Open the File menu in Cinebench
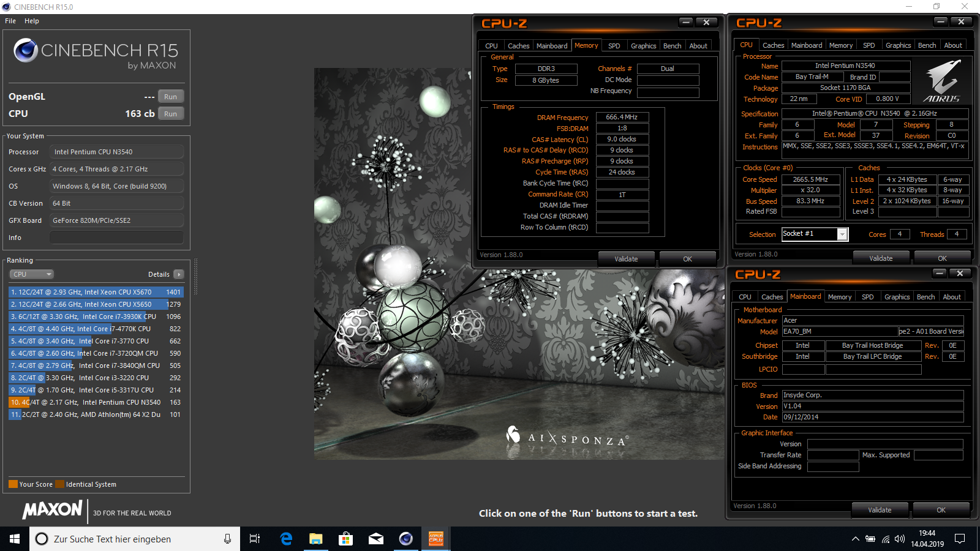This screenshot has width=980, height=551. (x=10, y=21)
